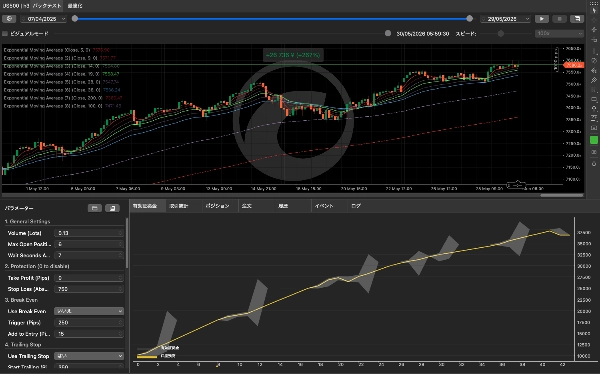Viewport: 600px width, 374px height.
Task: Click the Stop Loss input field
Action: pyautogui.click(x=89, y=289)
